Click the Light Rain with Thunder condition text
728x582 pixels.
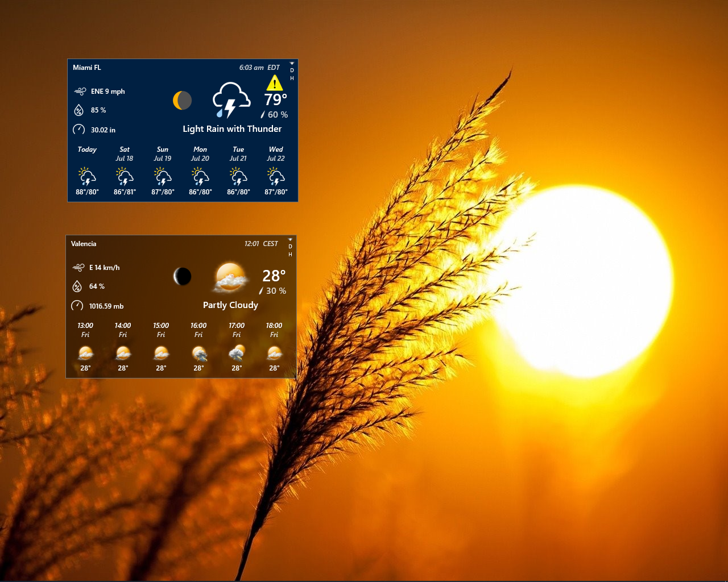[x=232, y=129]
